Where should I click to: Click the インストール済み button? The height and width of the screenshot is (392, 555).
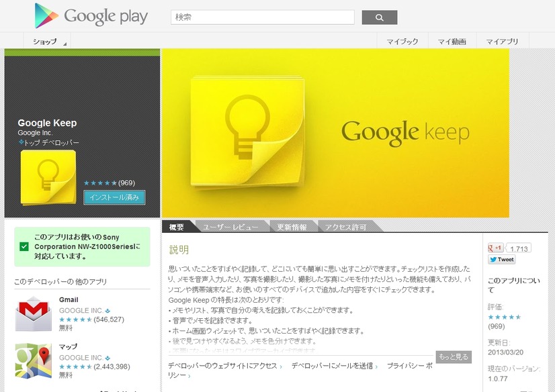(x=114, y=197)
